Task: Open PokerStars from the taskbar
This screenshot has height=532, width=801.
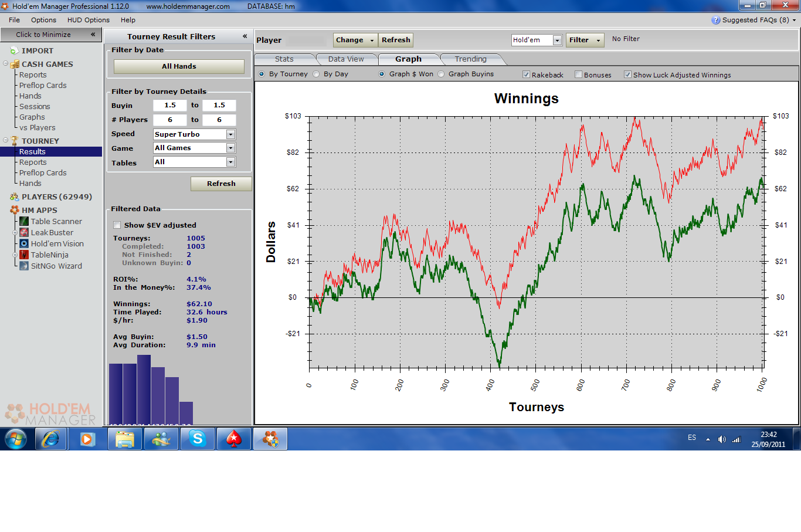Action: tap(234, 439)
